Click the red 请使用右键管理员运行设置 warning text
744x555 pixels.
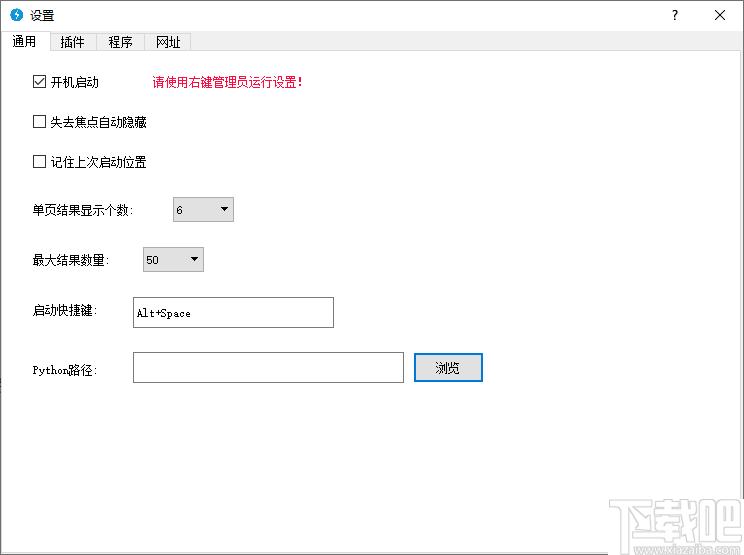pos(227,82)
